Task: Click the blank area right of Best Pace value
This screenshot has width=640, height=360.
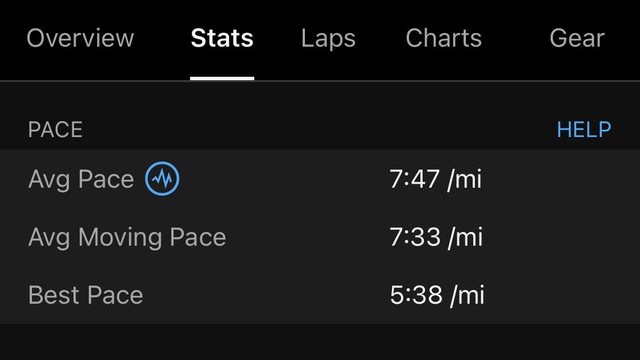Action: [562, 295]
